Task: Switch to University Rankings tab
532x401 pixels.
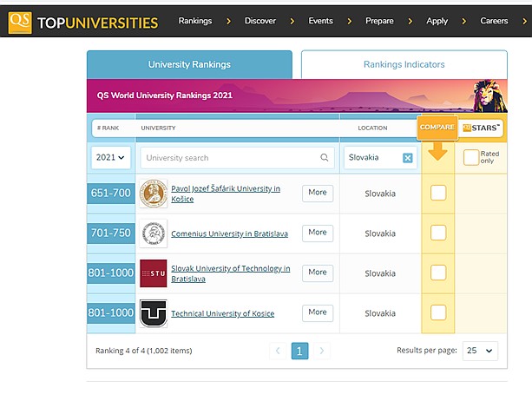Action: point(189,64)
